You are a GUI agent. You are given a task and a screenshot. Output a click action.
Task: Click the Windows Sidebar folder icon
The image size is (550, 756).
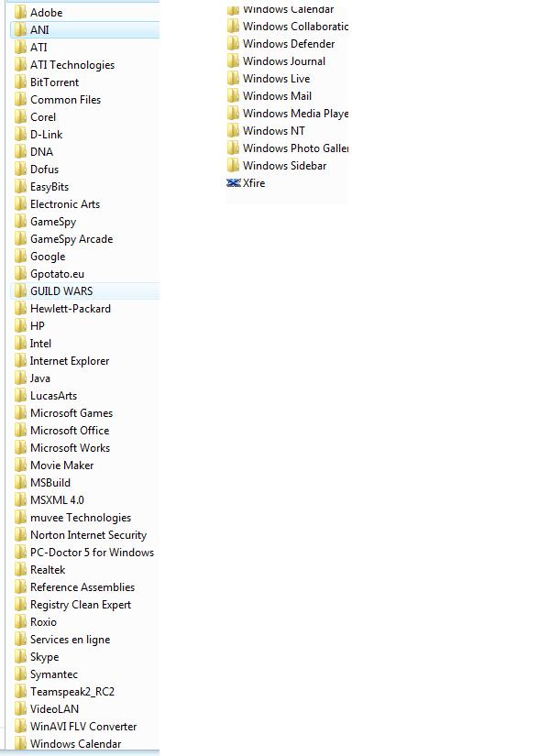click(233, 165)
